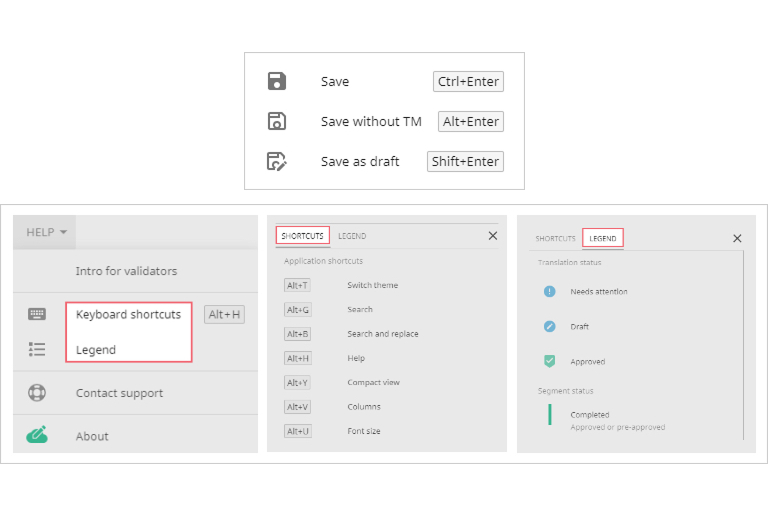The image size is (768, 516).
Task: Choose Legend from the Help menu
Action: tap(96, 350)
